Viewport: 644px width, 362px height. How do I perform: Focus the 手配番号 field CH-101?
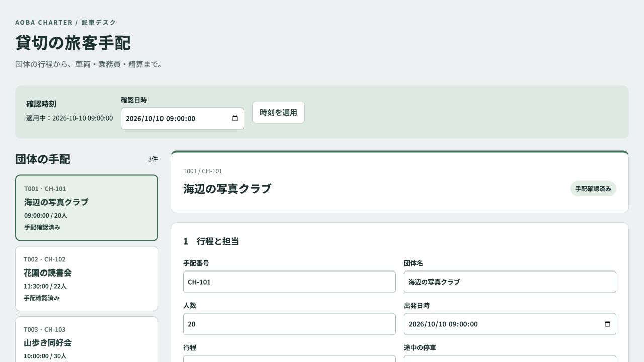click(289, 282)
